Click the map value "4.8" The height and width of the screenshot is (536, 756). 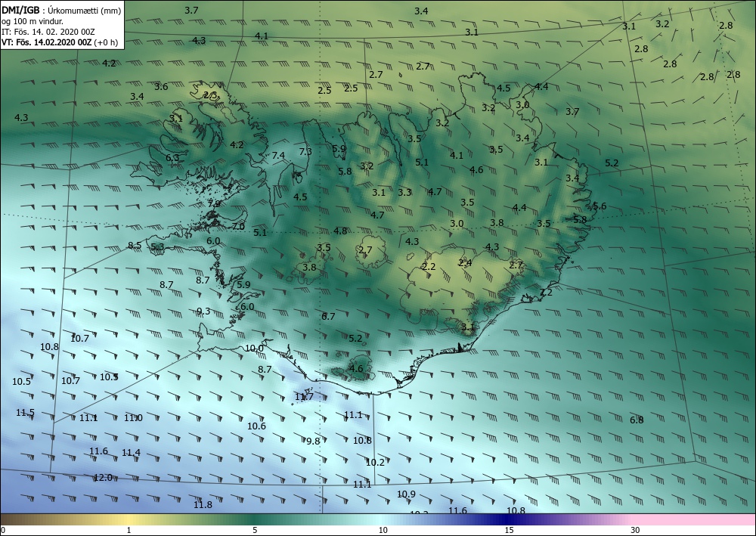pyautogui.click(x=340, y=231)
